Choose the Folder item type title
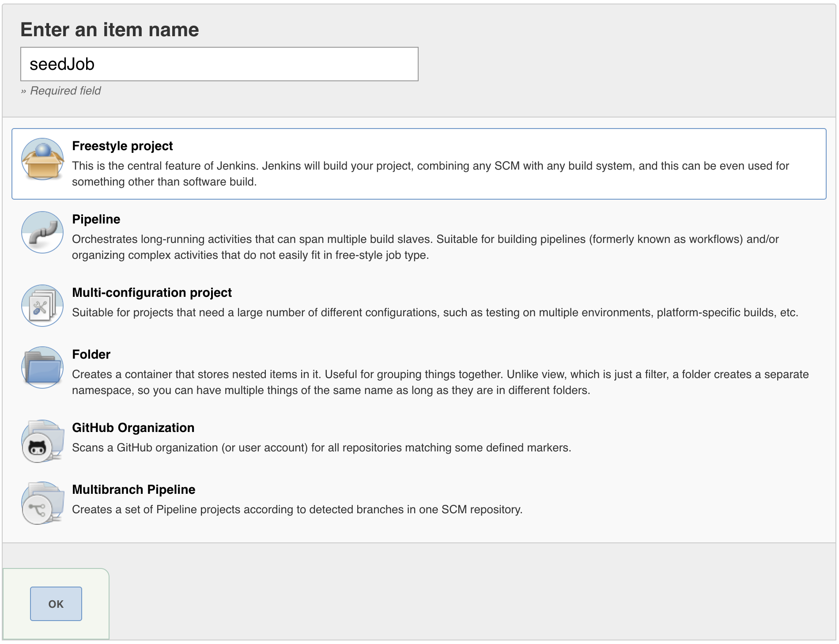839x644 pixels. point(91,354)
